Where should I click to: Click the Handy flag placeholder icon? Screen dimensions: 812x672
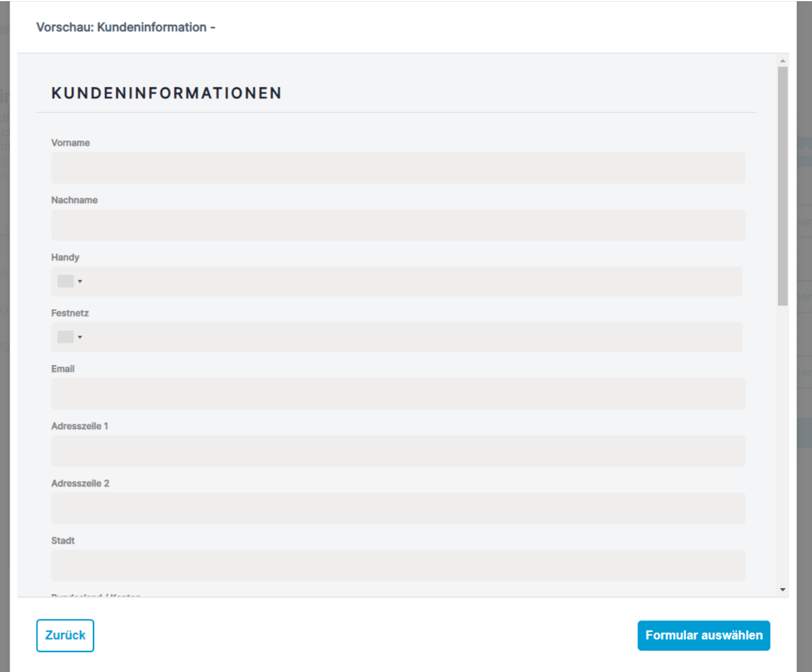pos(65,281)
